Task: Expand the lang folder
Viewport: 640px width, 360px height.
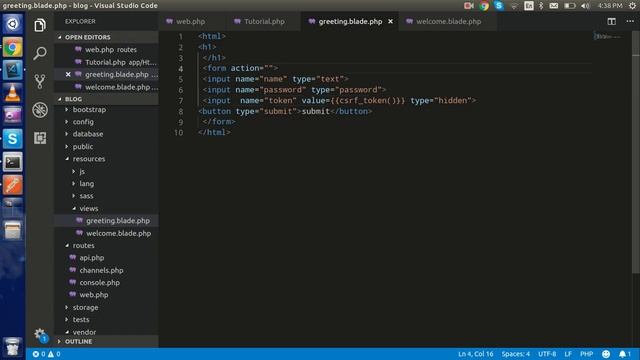Action: [106, 184]
